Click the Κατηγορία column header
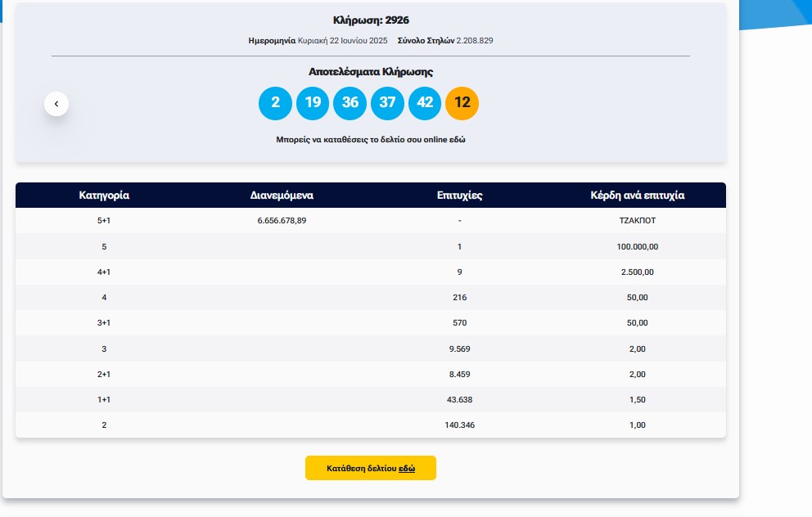The image size is (812, 517). coord(104,196)
